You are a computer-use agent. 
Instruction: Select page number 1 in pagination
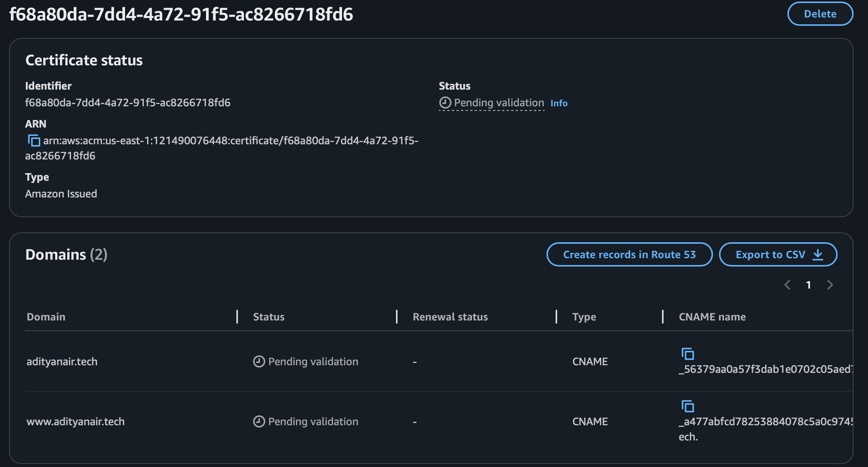(809, 285)
